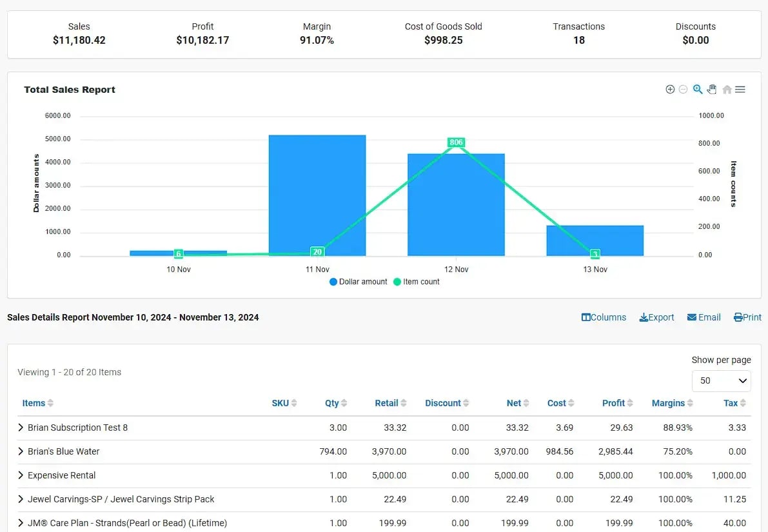Expand the Brian's Blue Water row
768x532 pixels.
pos(21,451)
